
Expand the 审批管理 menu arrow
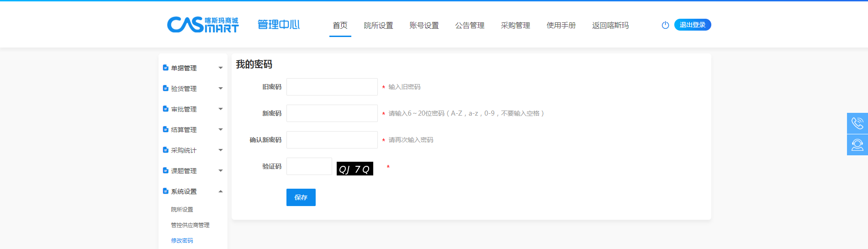(x=221, y=109)
